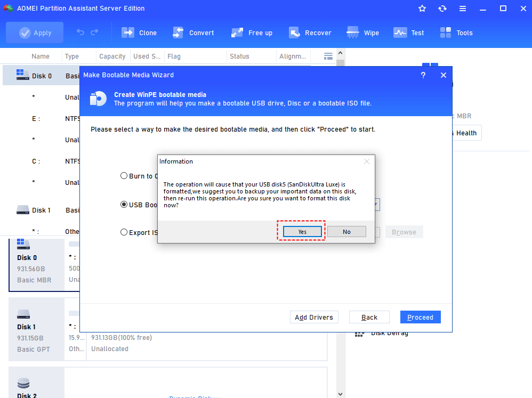532x398 pixels.
Task: Open the Clone tool
Action: [139, 33]
